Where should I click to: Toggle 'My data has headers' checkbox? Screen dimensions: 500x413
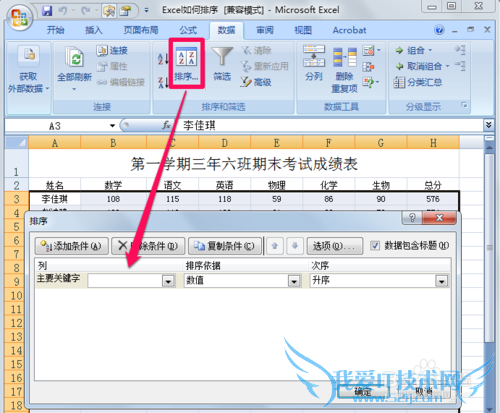[375, 246]
